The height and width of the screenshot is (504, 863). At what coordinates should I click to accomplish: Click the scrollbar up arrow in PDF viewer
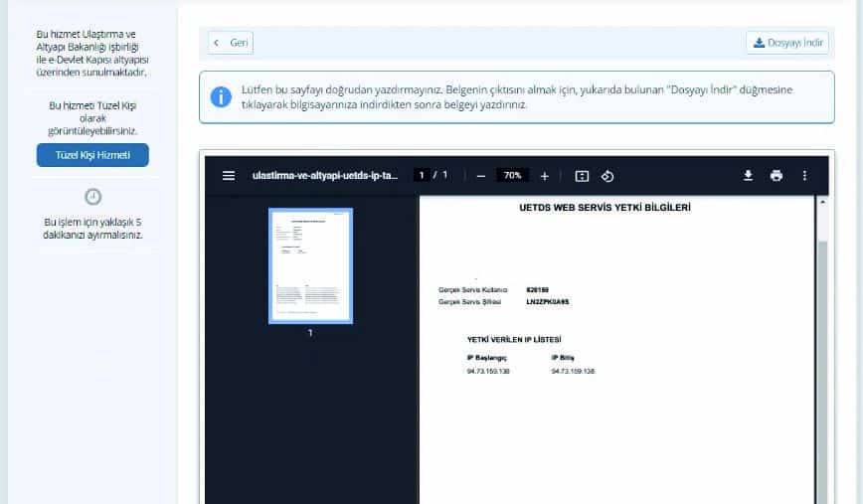tap(822, 202)
